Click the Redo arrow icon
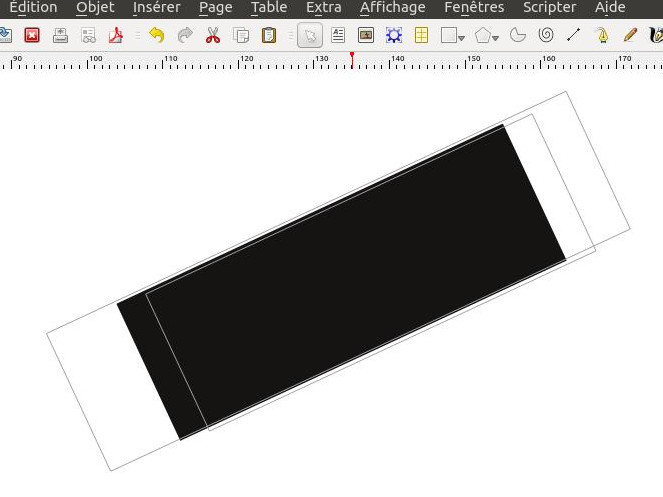Viewport: 663px width, 497px height. pos(185,36)
